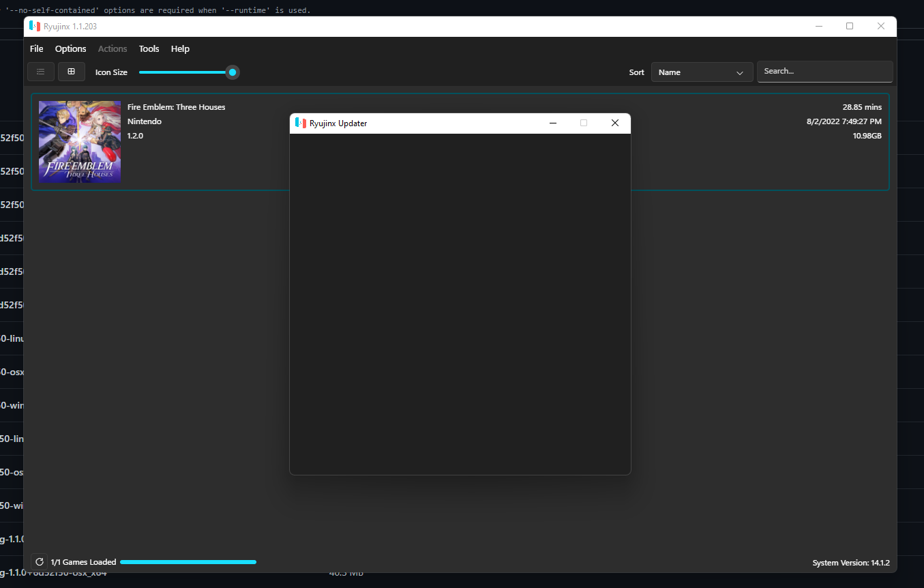Click the Icon Size label
This screenshot has height=588, width=924.
[111, 72]
